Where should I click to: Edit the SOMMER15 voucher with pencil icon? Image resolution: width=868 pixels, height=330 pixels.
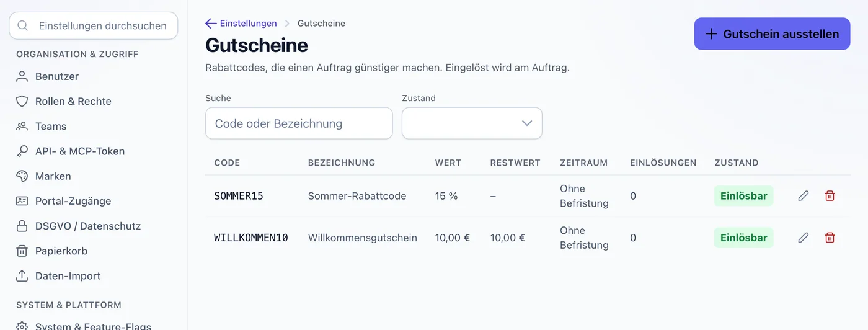804,196
